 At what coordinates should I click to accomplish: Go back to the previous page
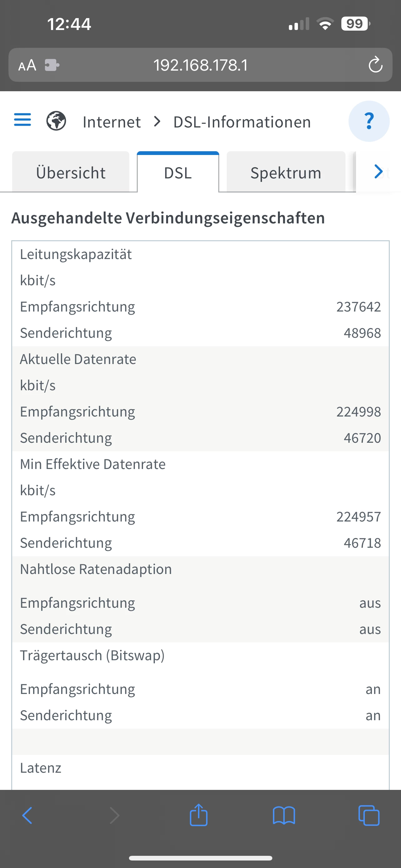coord(27,816)
